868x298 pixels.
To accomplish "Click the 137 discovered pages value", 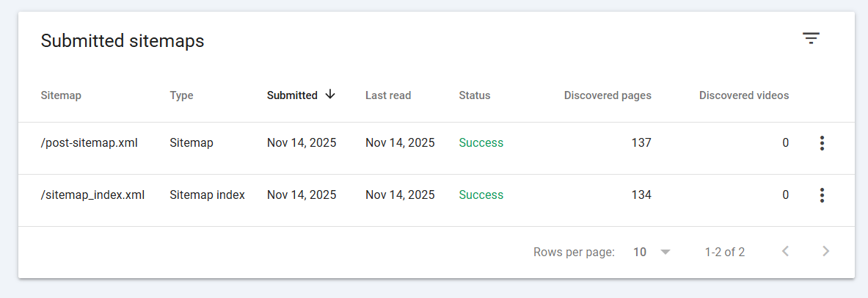I will point(641,143).
